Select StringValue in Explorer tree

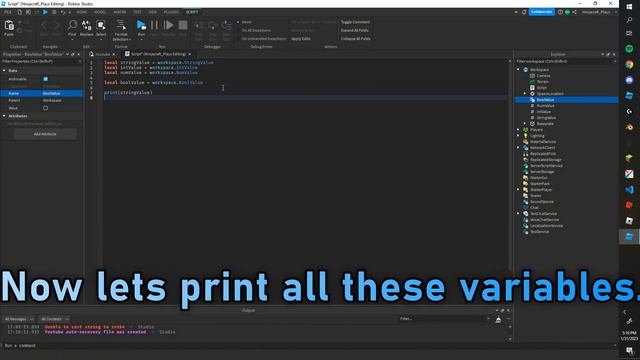546,118
